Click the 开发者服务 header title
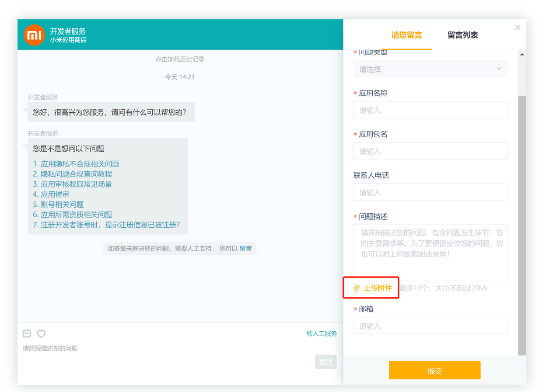Screen dimensions: 560x392 68,31
